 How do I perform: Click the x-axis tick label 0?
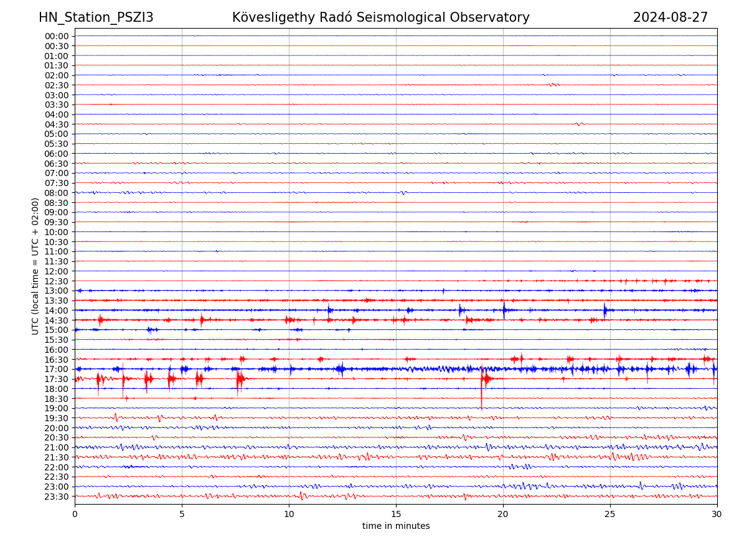point(75,514)
